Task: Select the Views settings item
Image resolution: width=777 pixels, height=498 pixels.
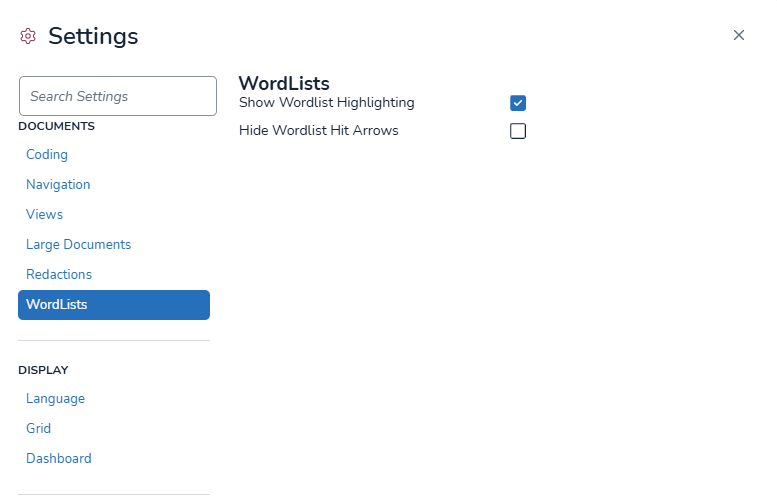Action: 44,215
